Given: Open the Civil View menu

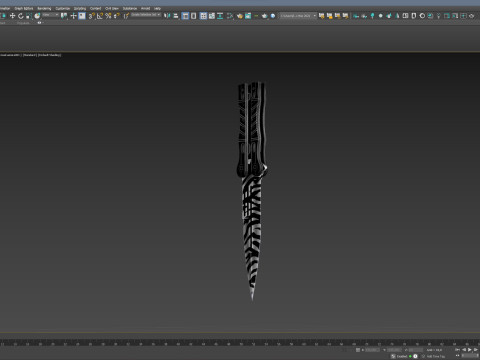Looking at the screenshot, I should click(x=112, y=8).
